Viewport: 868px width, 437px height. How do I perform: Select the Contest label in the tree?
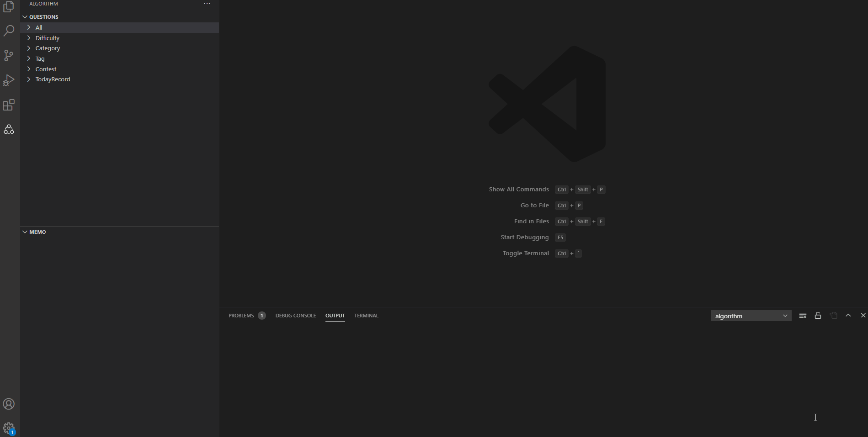point(46,69)
